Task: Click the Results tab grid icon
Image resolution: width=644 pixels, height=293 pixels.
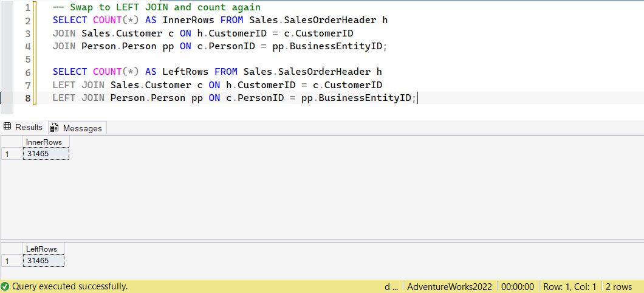Action: [x=7, y=127]
